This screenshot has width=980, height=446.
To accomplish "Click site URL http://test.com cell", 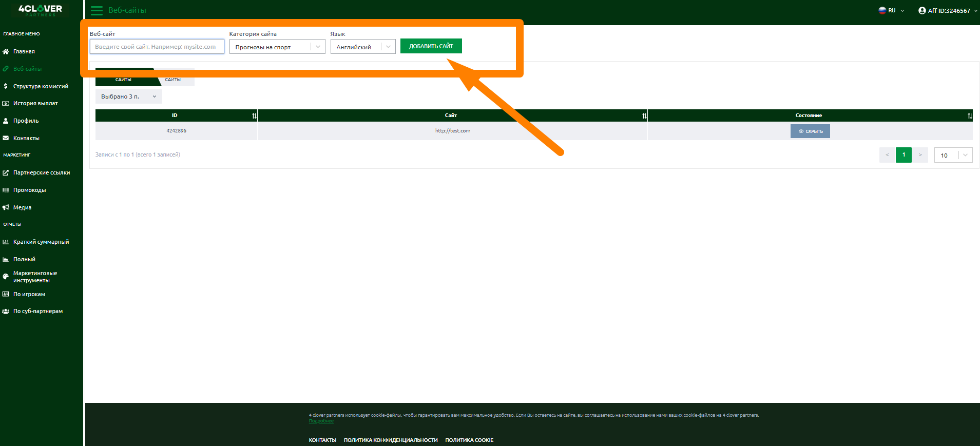I will coord(453,131).
